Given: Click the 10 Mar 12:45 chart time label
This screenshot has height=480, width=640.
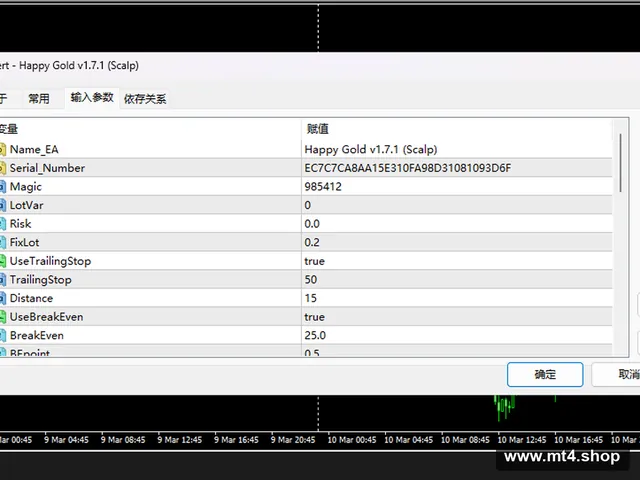Looking at the screenshot, I should point(522,440).
